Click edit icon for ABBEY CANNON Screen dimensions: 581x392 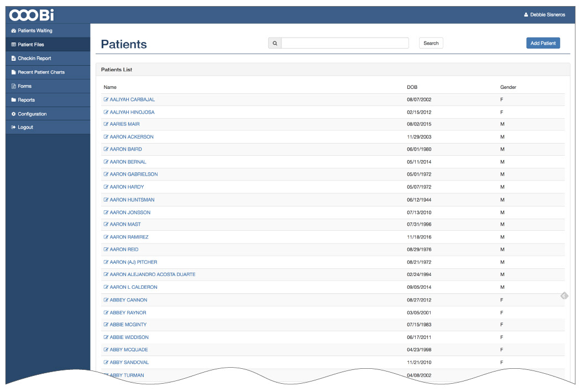point(106,300)
